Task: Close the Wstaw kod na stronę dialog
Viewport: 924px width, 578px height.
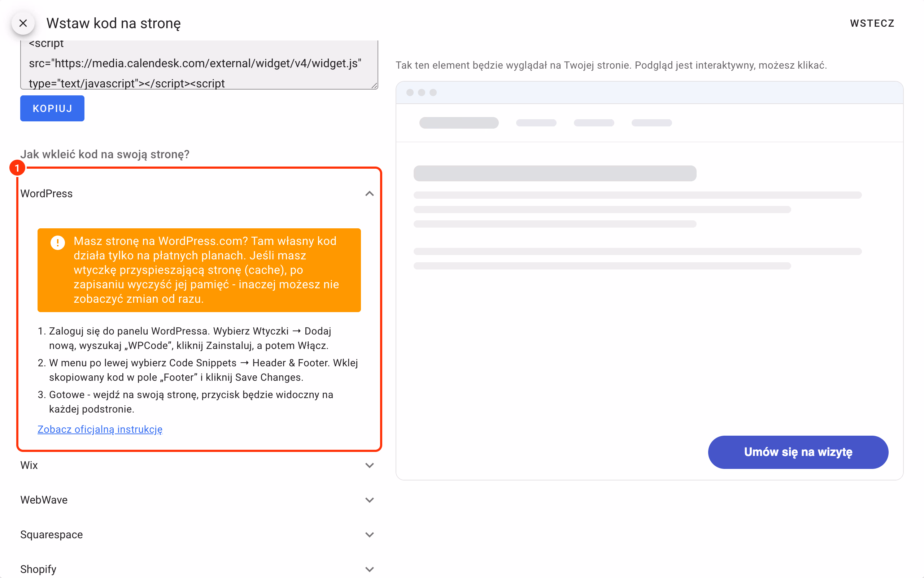Action: pyautogui.click(x=23, y=23)
